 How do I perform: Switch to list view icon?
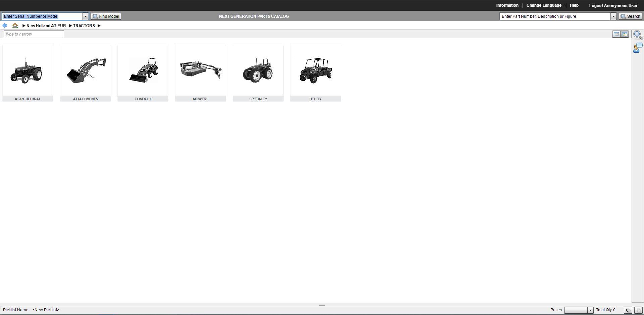(616, 34)
